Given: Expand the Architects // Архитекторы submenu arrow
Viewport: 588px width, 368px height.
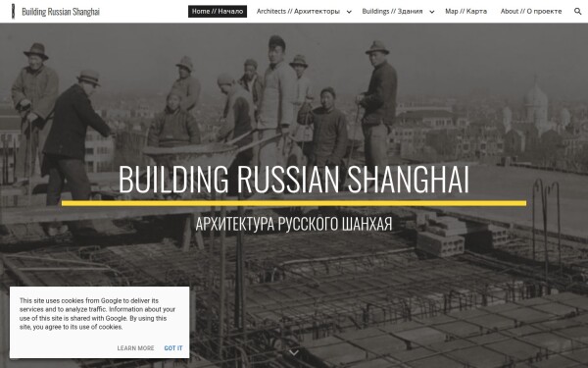Looking at the screenshot, I should point(349,12).
